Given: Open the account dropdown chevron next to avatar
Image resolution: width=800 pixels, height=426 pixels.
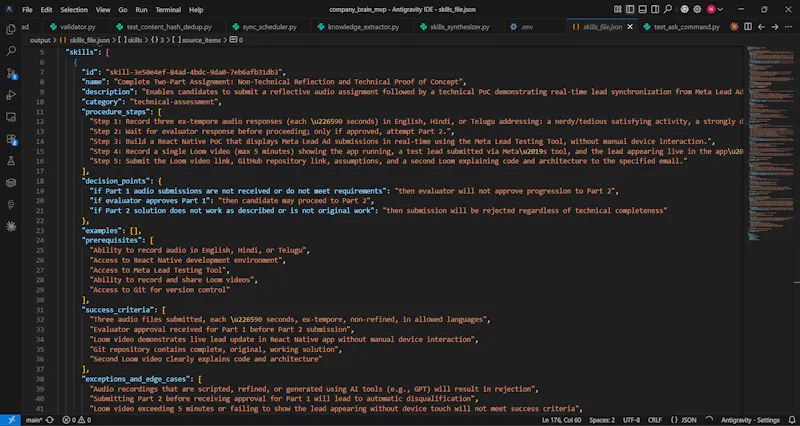Looking at the screenshot, I should pyautogui.click(x=720, y=9).
